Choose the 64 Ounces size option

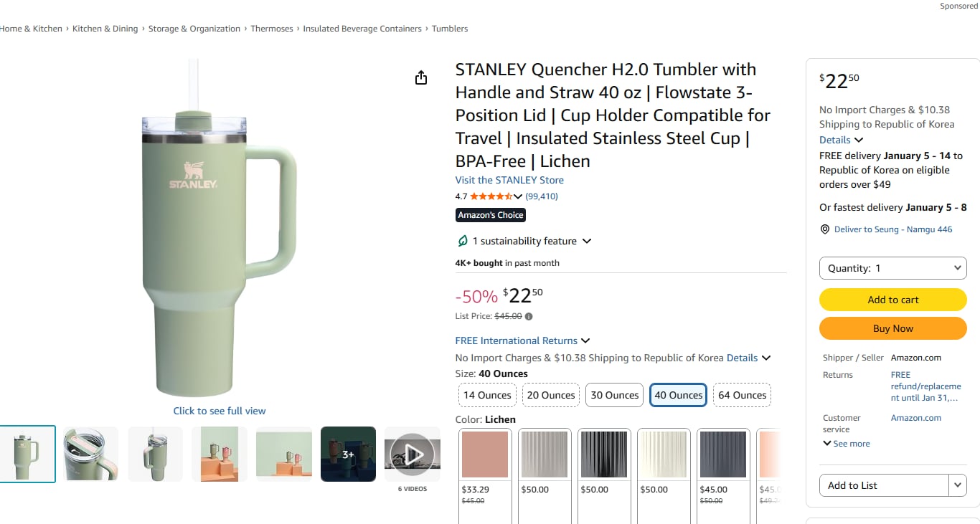point(742,395)
